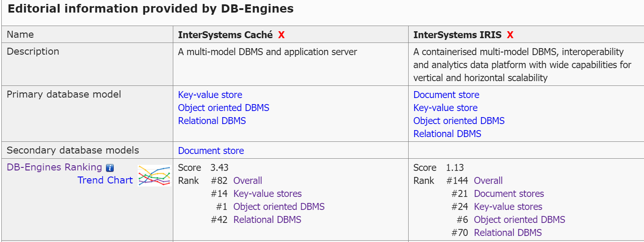Select the Caché description text
Viewport: 644px width, 242px height.
click(268, 52)
